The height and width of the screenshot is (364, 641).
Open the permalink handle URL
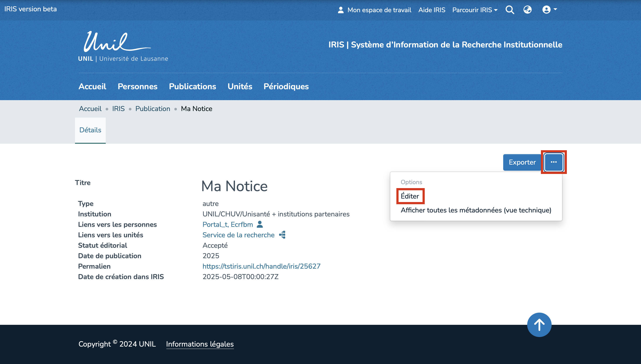[x=261, y=266]
